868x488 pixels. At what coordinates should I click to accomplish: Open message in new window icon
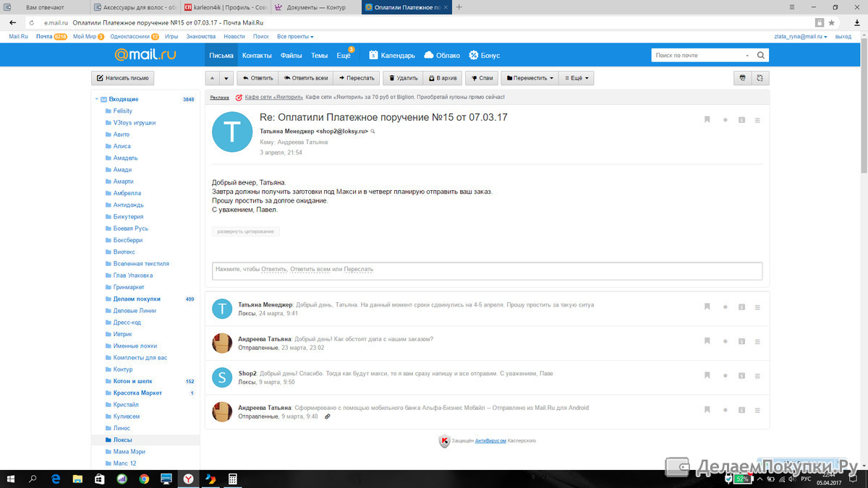pos(759,78)
